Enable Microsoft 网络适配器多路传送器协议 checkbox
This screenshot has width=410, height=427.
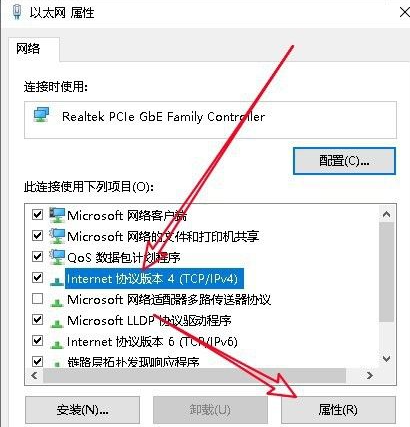coord(37,298)
